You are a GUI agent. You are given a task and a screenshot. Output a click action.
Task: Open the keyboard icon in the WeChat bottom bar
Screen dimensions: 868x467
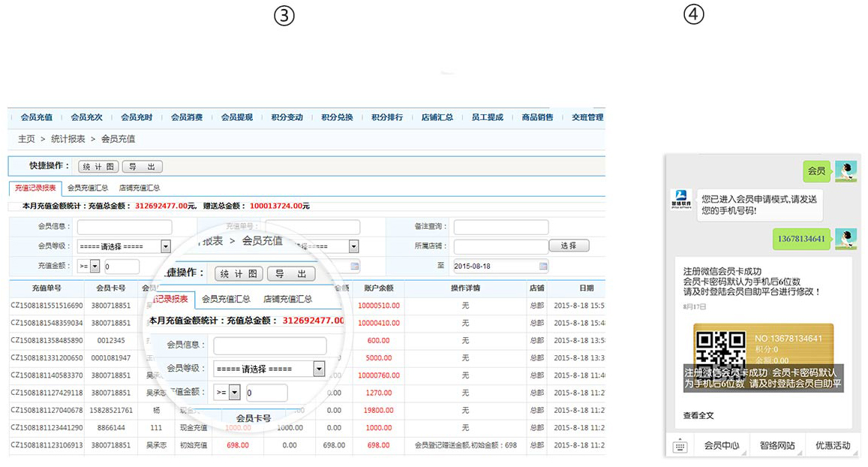click(x=680, y=446)
